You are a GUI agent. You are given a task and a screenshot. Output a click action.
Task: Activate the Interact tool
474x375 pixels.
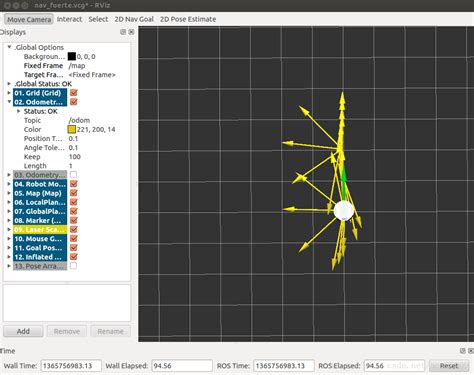[69, 19]
